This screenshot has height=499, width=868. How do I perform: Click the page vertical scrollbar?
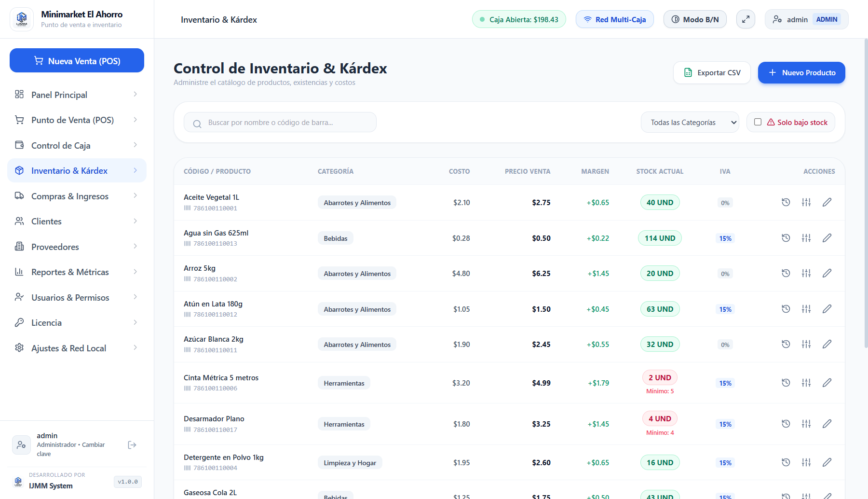click(866, 193)
